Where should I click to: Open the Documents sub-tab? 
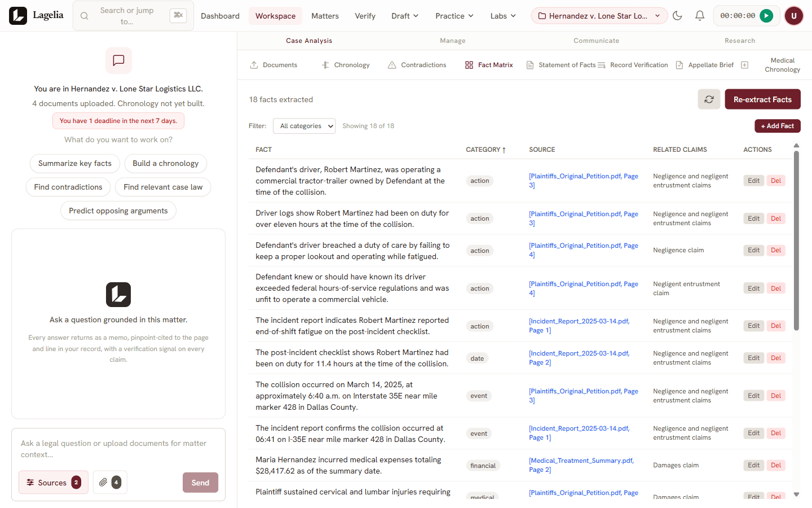tap(273, 65)
